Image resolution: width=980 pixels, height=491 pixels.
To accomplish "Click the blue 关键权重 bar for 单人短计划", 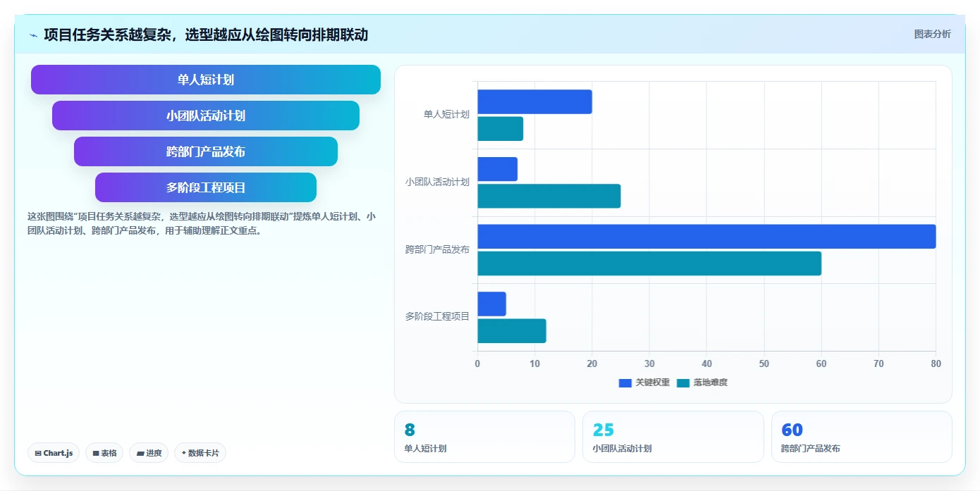I will pos(534,102).
